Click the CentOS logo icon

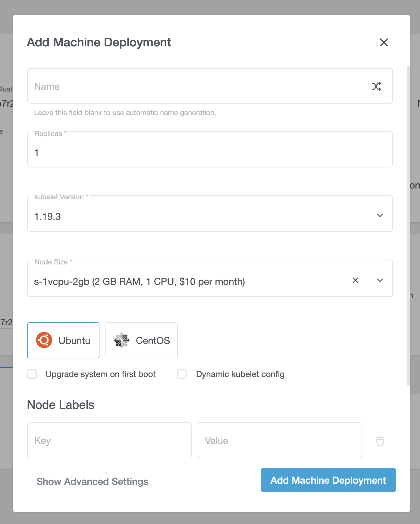122,340
